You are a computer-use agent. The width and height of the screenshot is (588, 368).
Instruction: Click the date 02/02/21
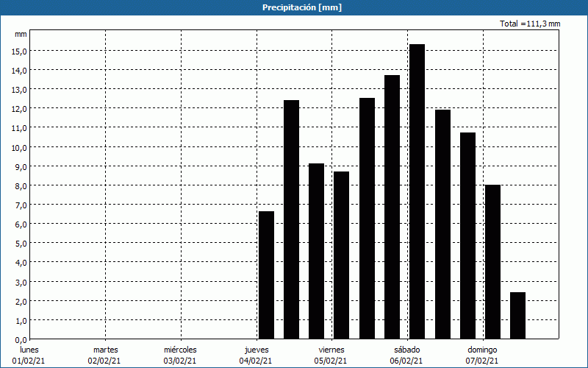[104, 361]
